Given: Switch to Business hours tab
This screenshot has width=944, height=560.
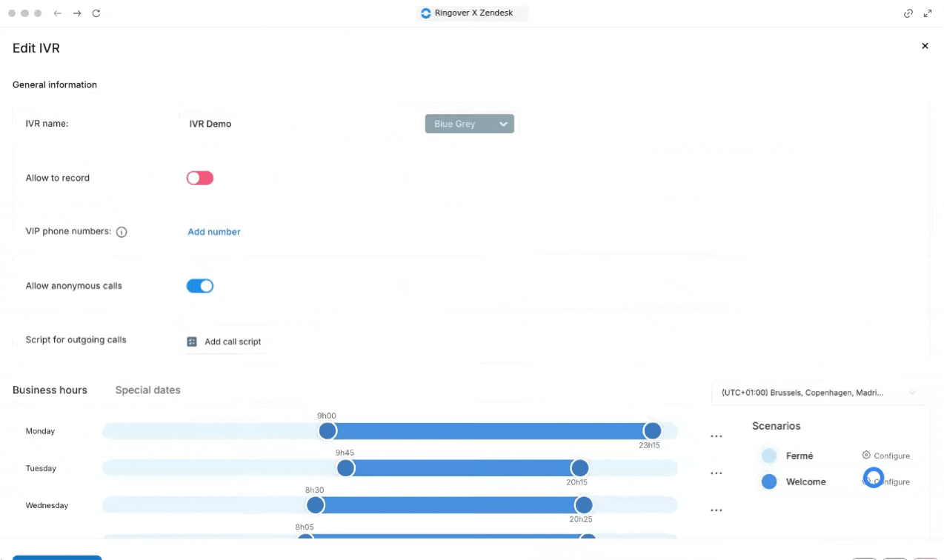Looking at the screenshot, I should pos(50,390).
